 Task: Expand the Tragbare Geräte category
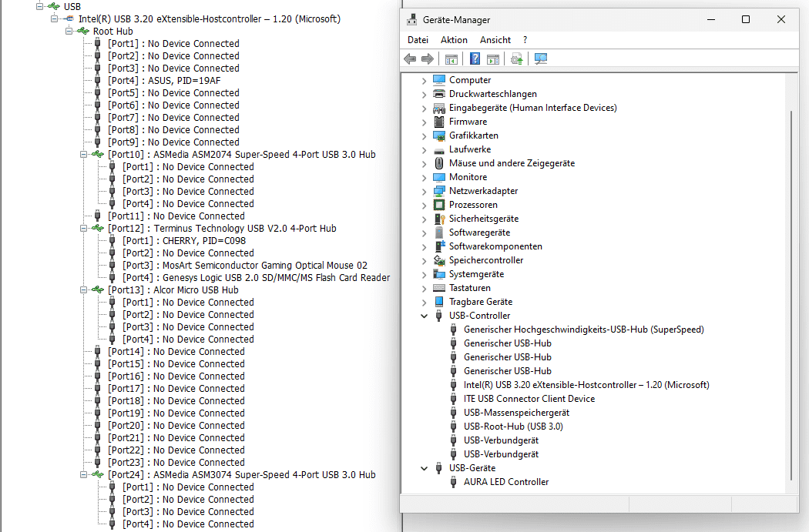coord(424,302)
